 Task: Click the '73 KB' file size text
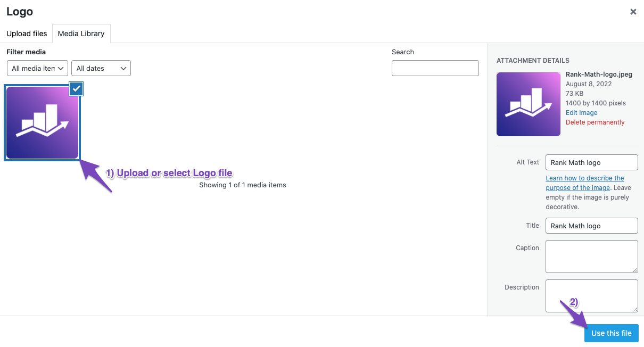click(575, 94)
